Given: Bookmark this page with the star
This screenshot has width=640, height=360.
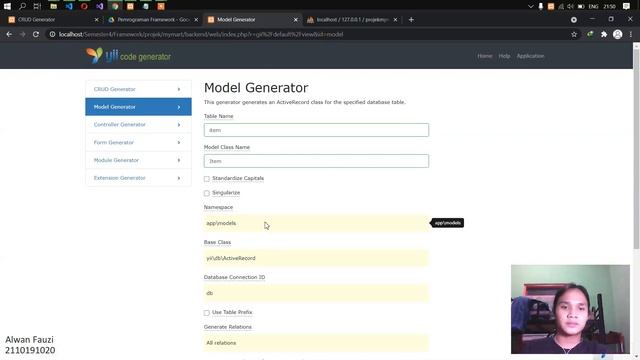Looking at the screenshot, I should [574, 34].
